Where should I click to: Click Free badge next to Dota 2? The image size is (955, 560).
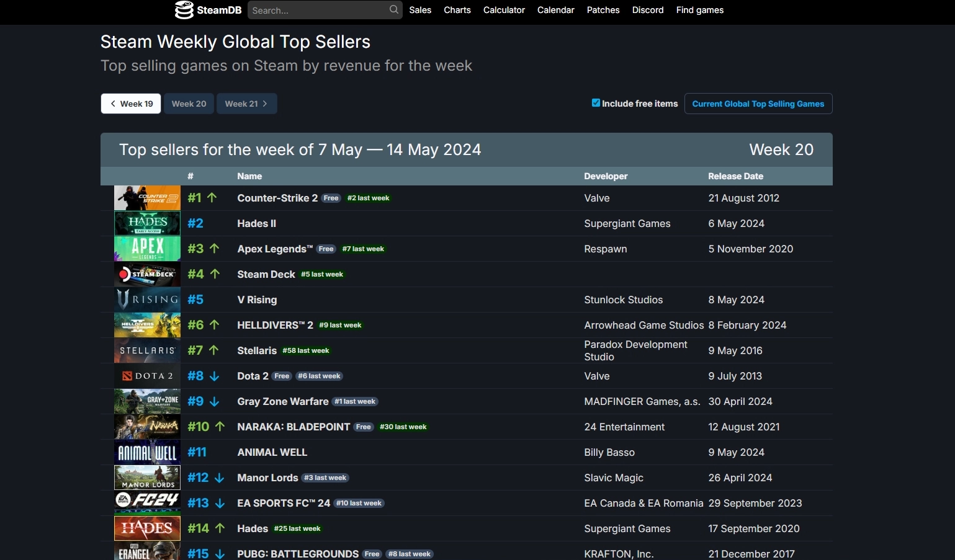(282, 376)
